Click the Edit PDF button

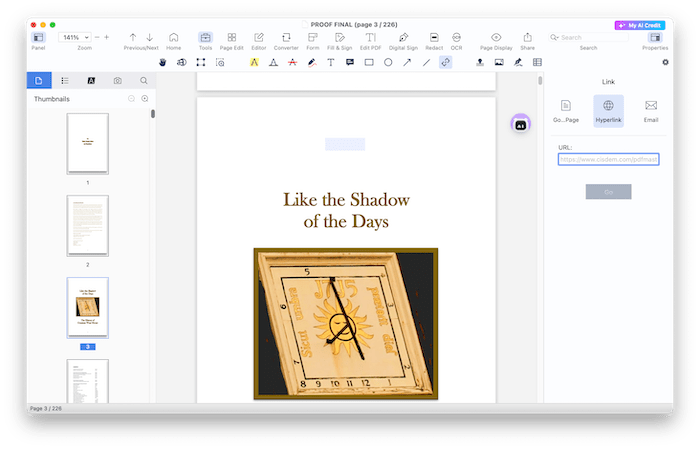(371, 37)
